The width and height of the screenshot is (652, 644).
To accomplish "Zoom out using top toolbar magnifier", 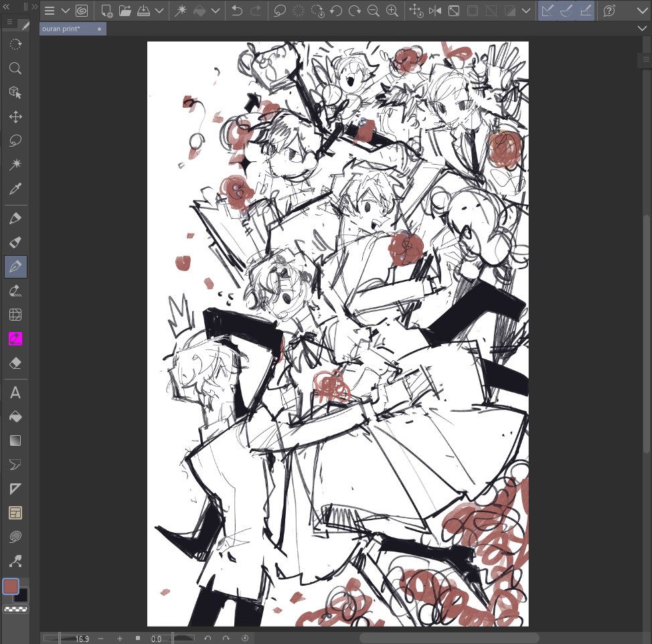I will (x=374, y=11).
